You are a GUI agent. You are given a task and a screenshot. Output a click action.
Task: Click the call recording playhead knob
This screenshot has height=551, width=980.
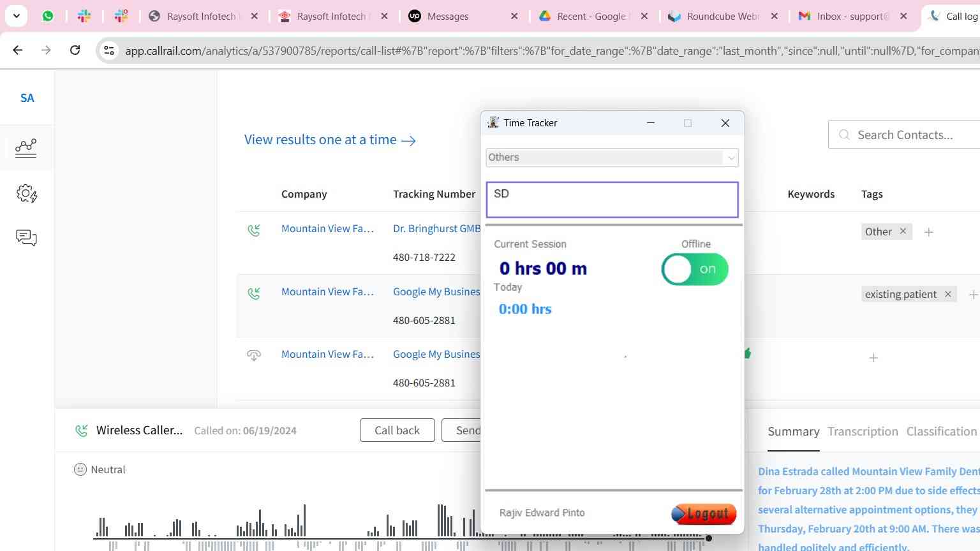[x=708, y=538]
